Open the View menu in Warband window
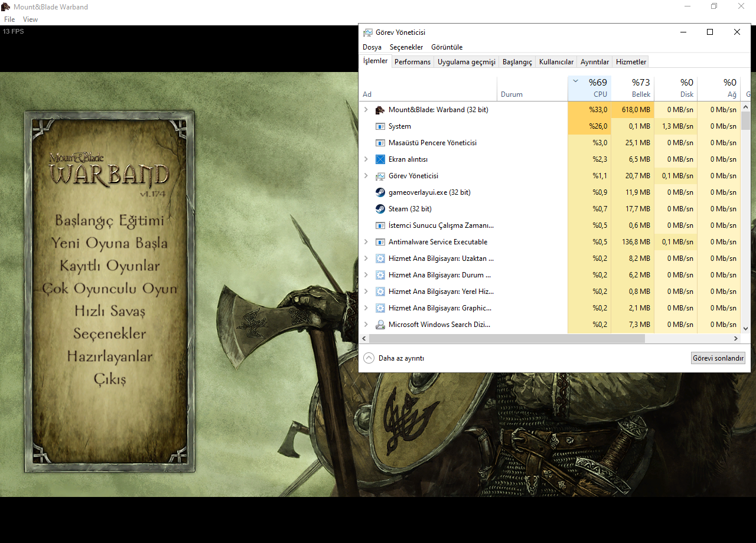Viewport: 756px width, 543px height. tap(30, 19)
